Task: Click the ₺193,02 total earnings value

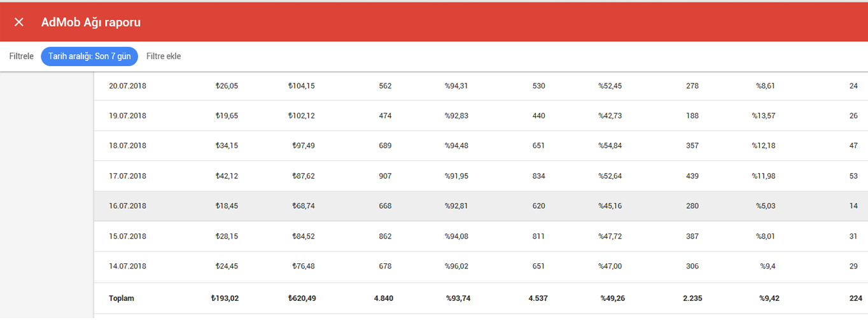Action: click(225, 298)
